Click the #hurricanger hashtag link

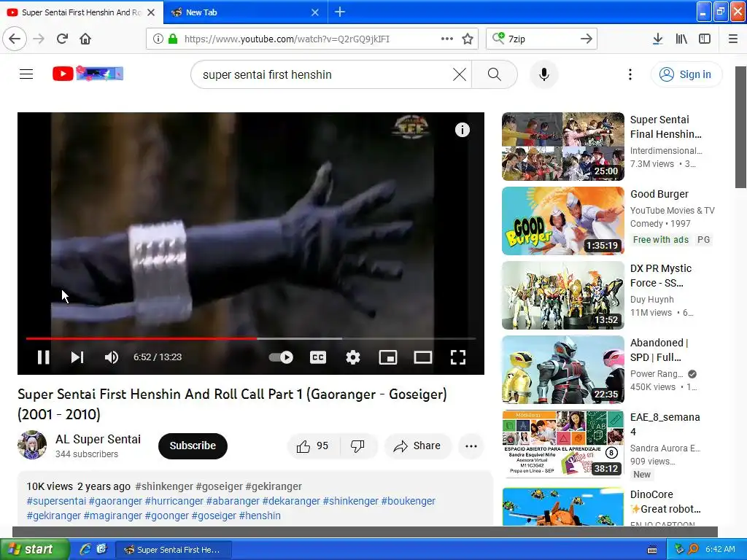click(174, 501)
